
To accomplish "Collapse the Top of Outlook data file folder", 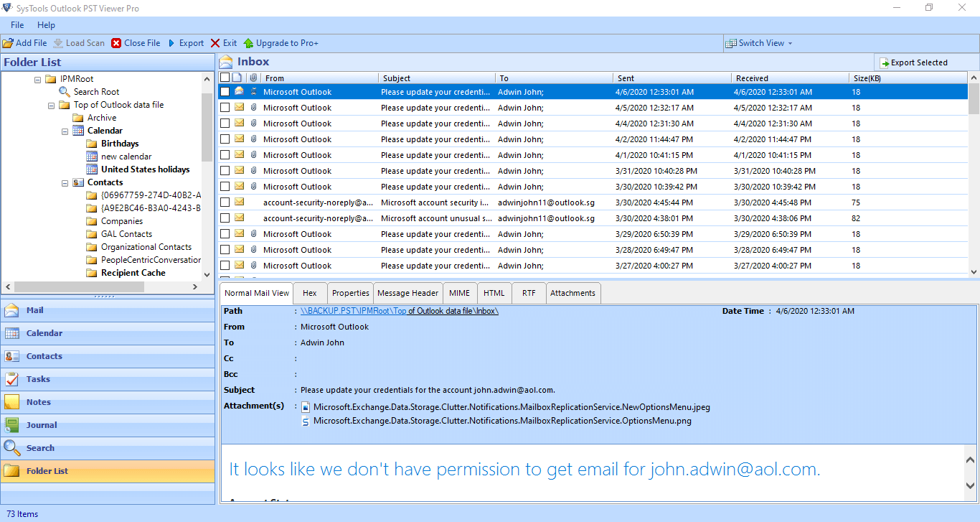I will (x=50, y=104).
